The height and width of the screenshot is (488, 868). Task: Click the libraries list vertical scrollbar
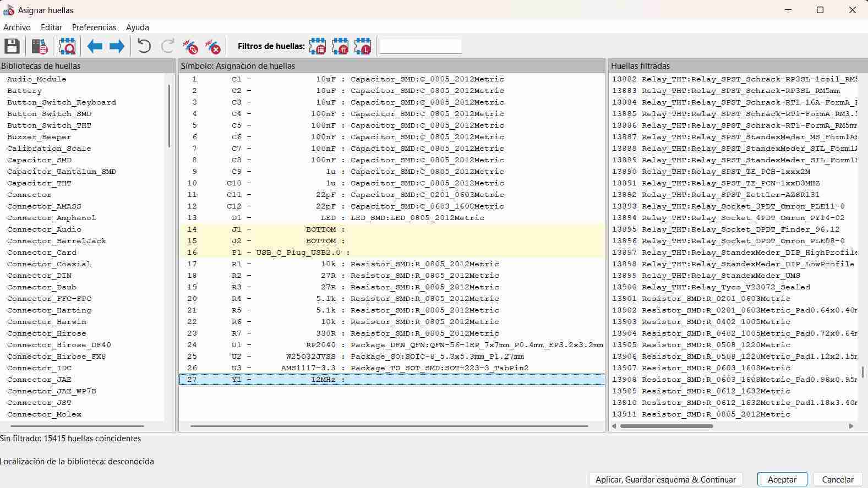[x=169, y=116]
